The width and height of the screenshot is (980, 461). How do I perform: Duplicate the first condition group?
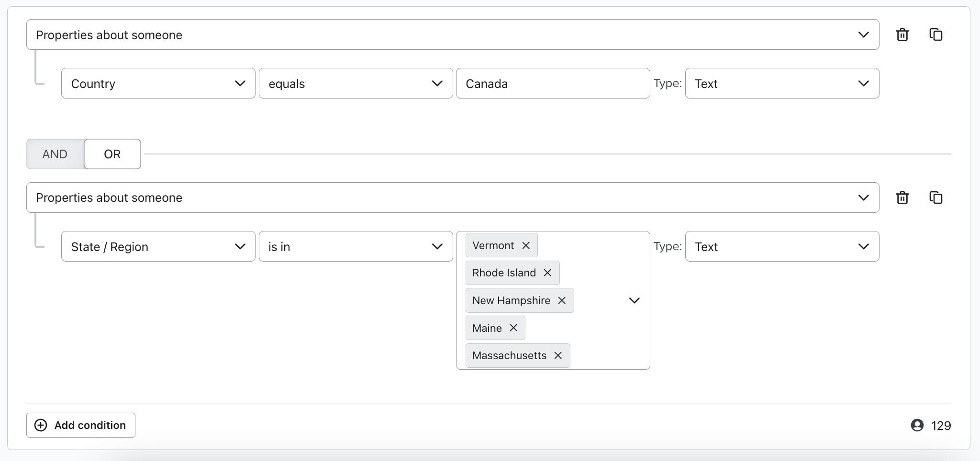[x=935, y=34]
